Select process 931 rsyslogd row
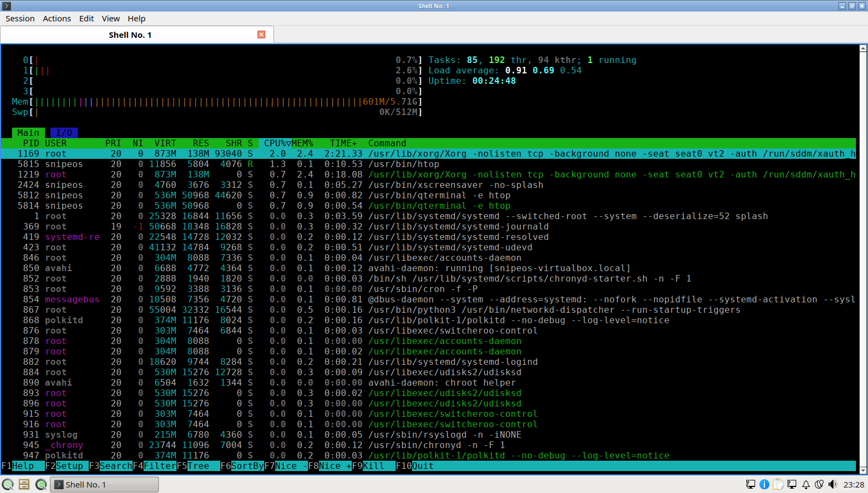Viewport: 868px width, 493px height. click(x=429, y=435)
